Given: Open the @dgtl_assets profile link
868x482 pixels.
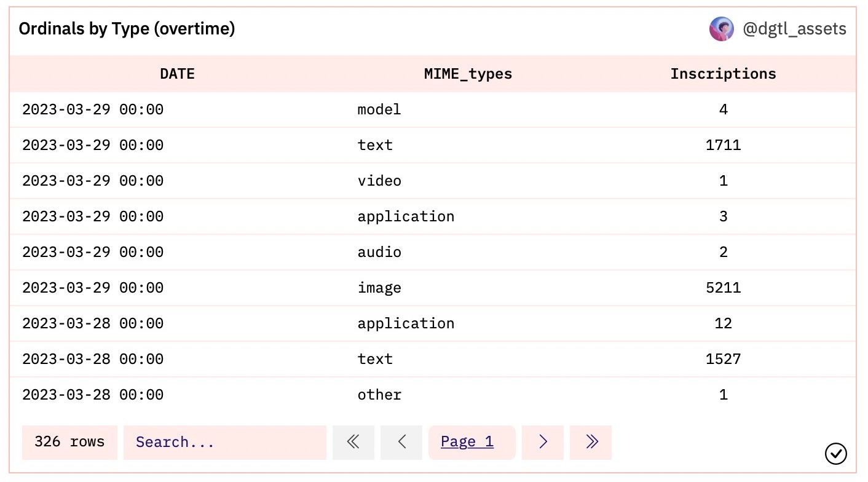Looking at the screenshot, I should tap(794, 29).
